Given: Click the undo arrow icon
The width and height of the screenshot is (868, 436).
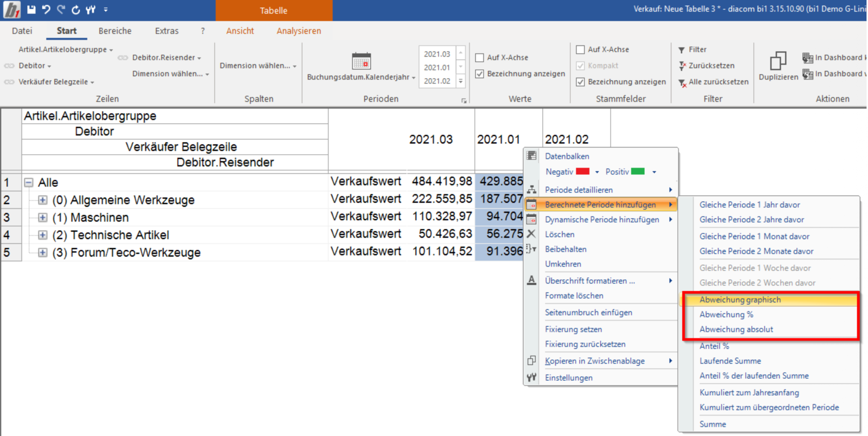Looking at the screenshot, I should (x=46, y=9).
